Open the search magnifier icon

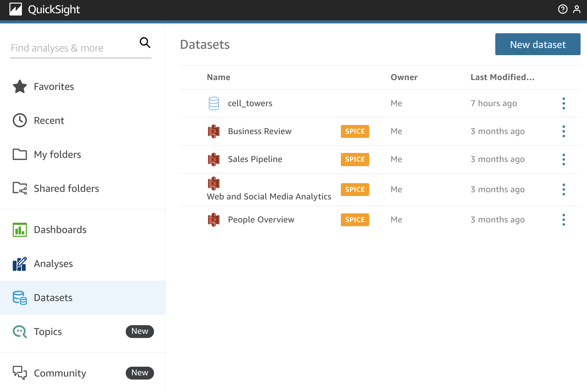tap(145, 43)
